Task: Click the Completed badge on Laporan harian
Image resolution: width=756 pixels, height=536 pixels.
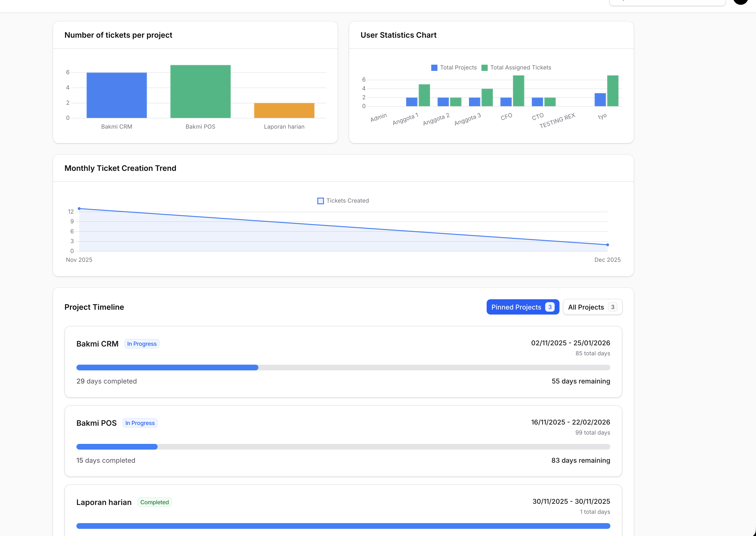Action: (154, 502)
